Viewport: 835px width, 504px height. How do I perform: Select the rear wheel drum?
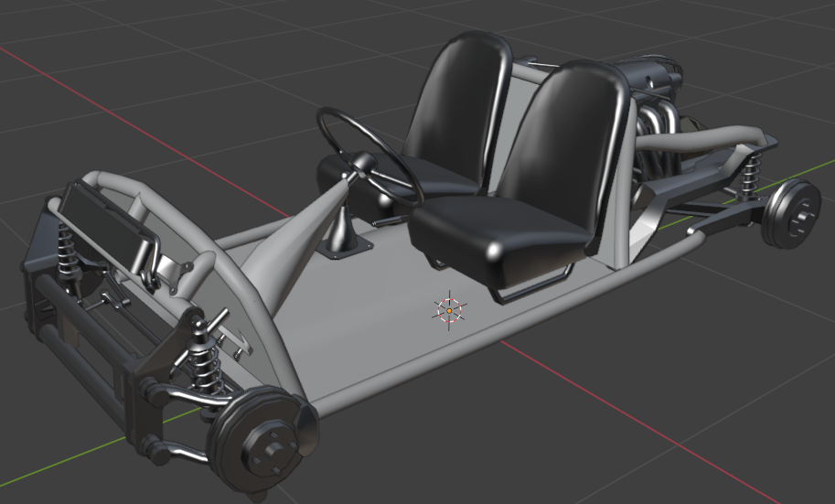click(x=790, y=213)
